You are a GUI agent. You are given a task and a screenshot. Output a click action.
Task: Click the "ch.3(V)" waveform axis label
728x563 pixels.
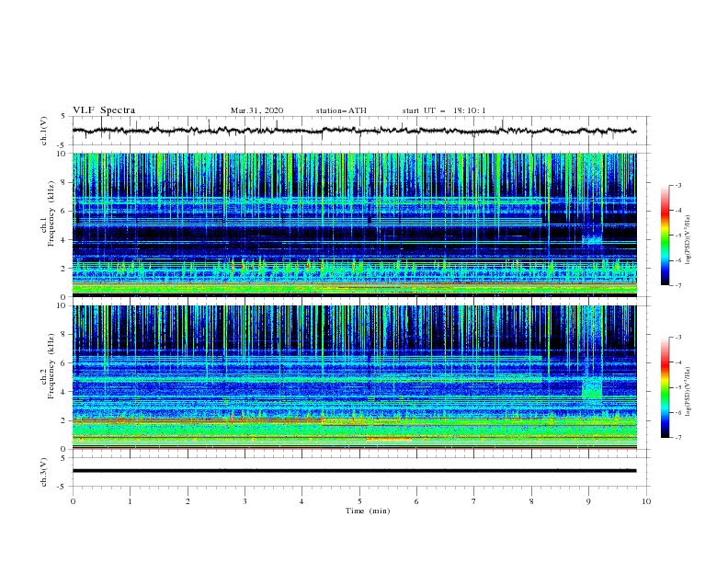[44, 472]
